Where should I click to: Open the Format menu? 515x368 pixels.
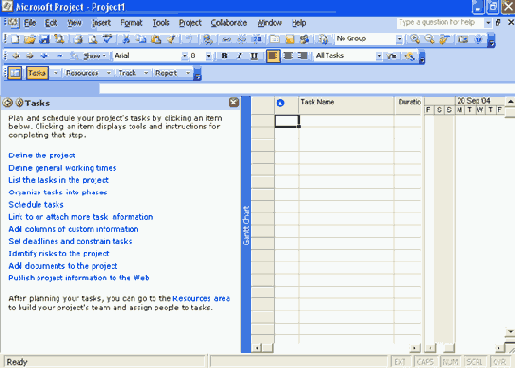(131, 23)
